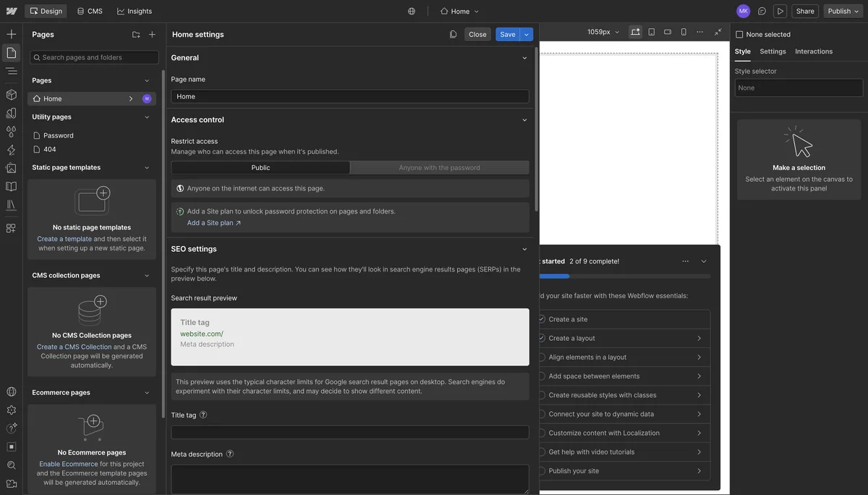Toggle Create a layout checklist circle
868x495 pixels.
(x=541, y=338)
